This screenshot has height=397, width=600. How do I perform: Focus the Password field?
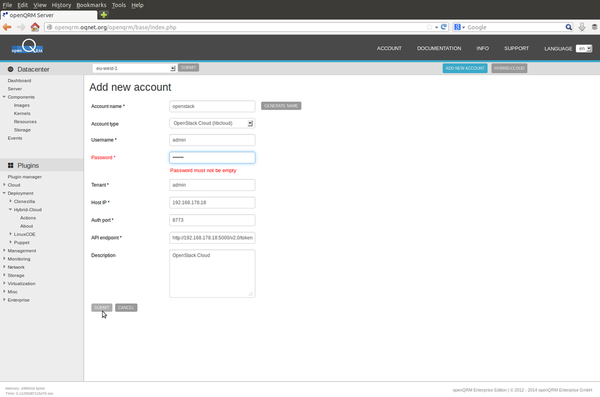pos(212,157)
